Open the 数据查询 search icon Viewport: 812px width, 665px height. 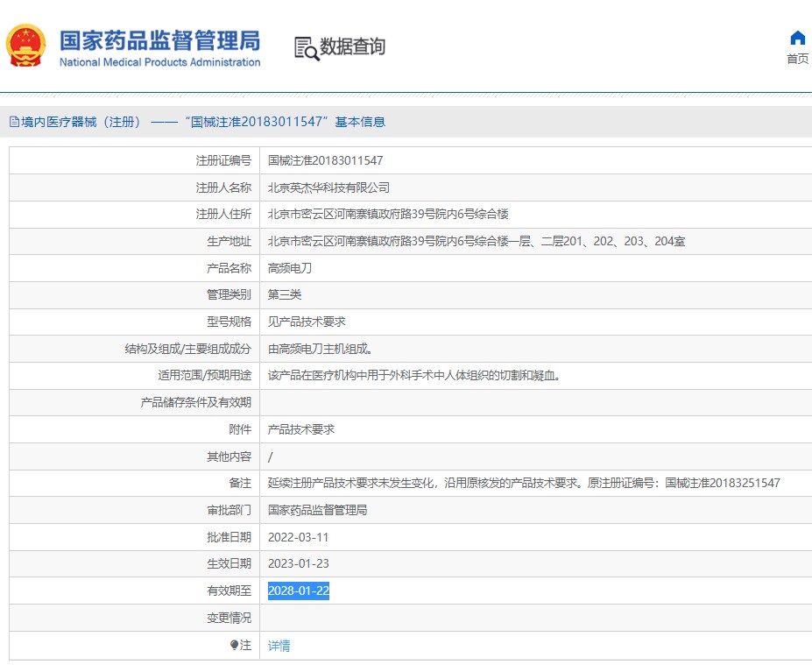pos(307,48)
